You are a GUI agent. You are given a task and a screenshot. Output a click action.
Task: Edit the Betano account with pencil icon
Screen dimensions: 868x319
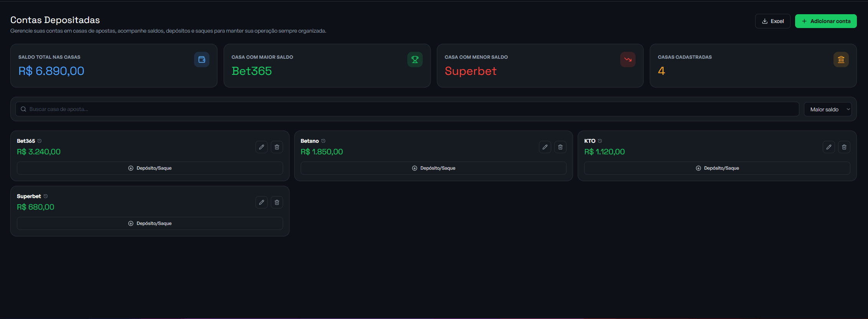545,147
